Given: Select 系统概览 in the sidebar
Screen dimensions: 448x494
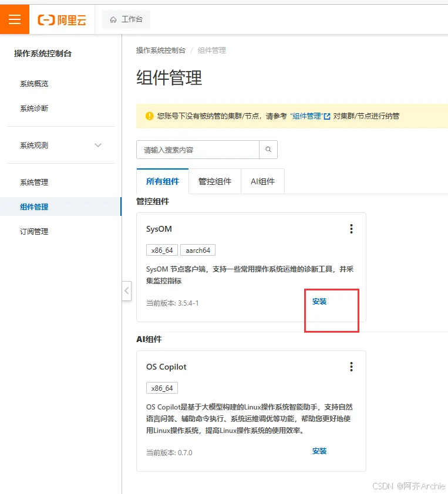Looking at the screenshot, I should click(34, 84).
